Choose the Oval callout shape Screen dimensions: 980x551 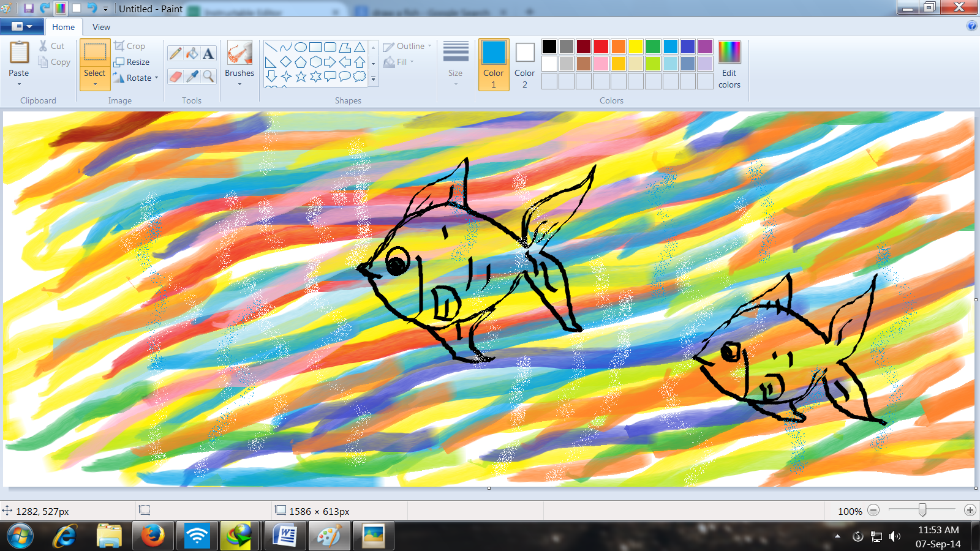345,77
